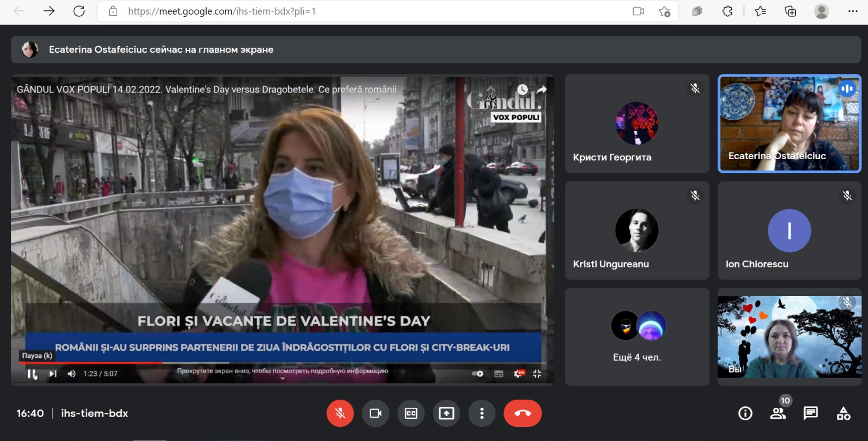Select Ecaterina Ostafeiciuc's video tile
This screenshot has width=868, height=441.
click(x=789, y=124)
